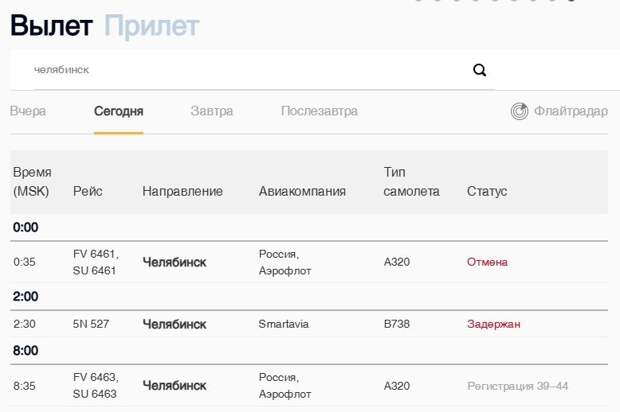Open Flightradar via the radar icon

(x=519, y=111)
